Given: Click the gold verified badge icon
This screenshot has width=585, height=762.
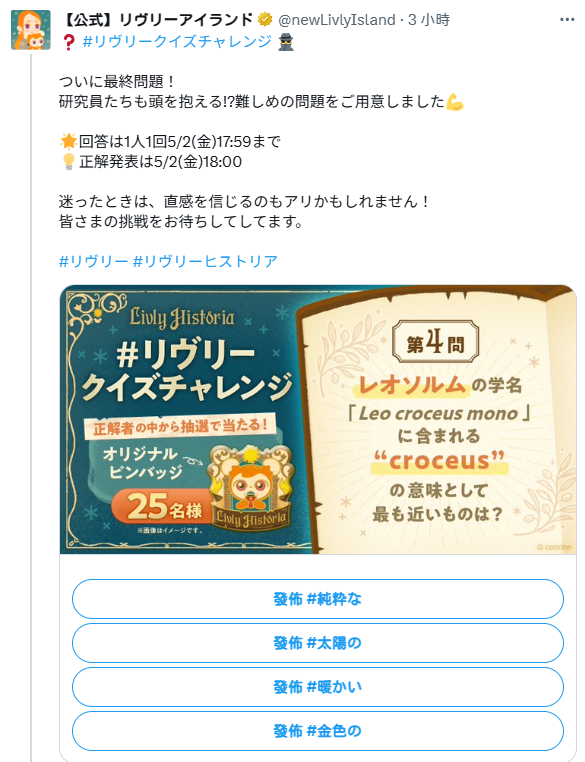Looking at the screenshot, I should click(265, 19).
